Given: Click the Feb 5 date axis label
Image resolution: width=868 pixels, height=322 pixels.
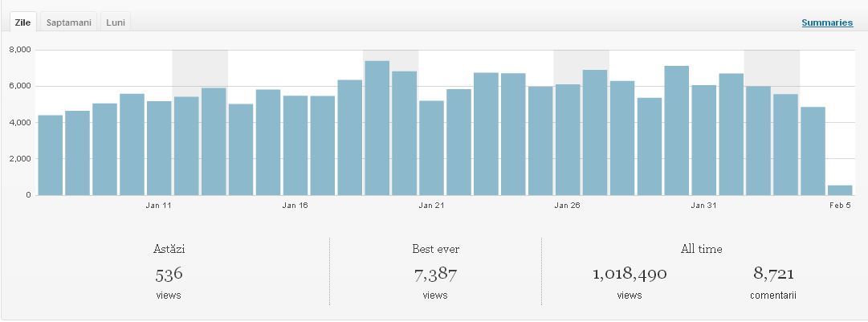Looking at the screenshot, I should 840,206.
